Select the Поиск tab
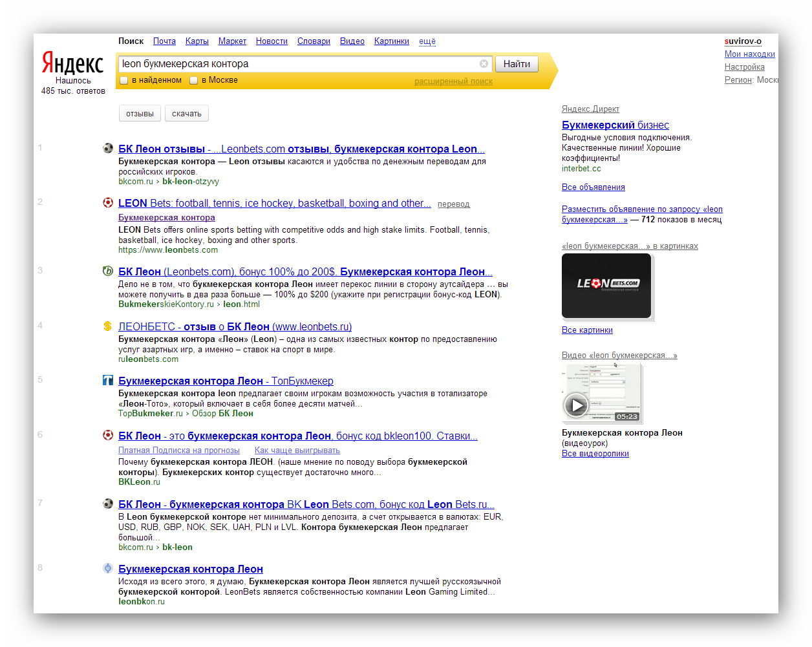This screenshot has height=647, width=812. click(x=131, y=41)
